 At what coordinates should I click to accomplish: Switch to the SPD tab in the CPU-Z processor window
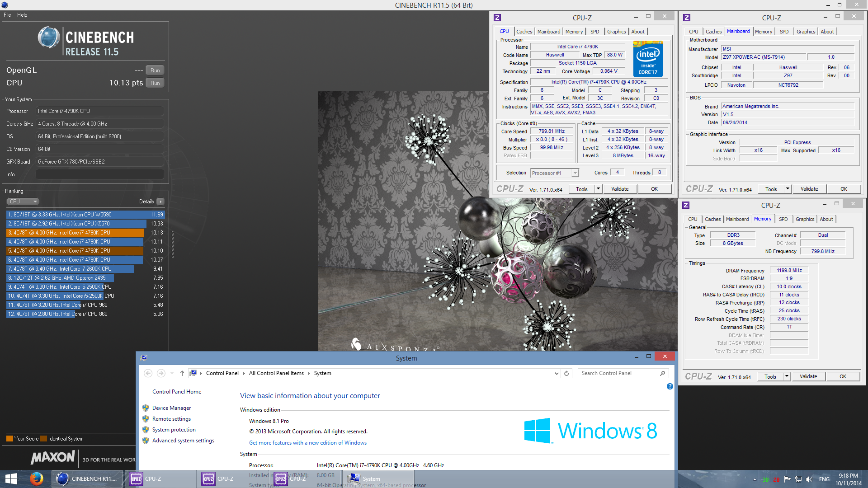(x=594, y=32)
